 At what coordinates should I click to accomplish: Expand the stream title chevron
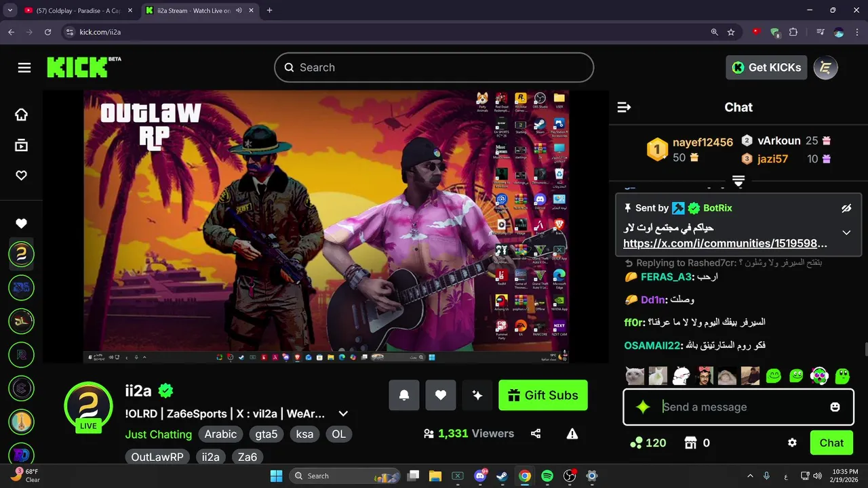[x=343, y=413]
